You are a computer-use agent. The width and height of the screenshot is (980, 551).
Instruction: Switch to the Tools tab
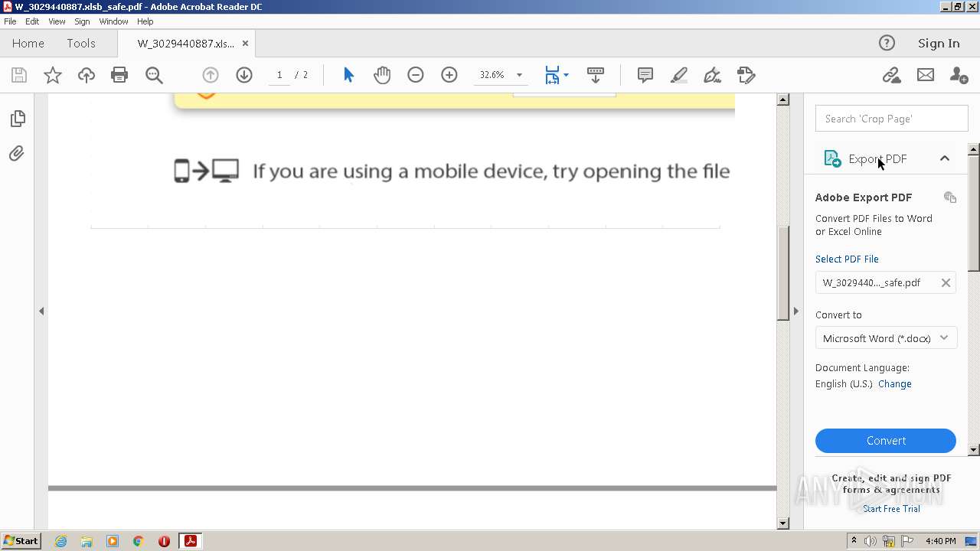[81, 43]
